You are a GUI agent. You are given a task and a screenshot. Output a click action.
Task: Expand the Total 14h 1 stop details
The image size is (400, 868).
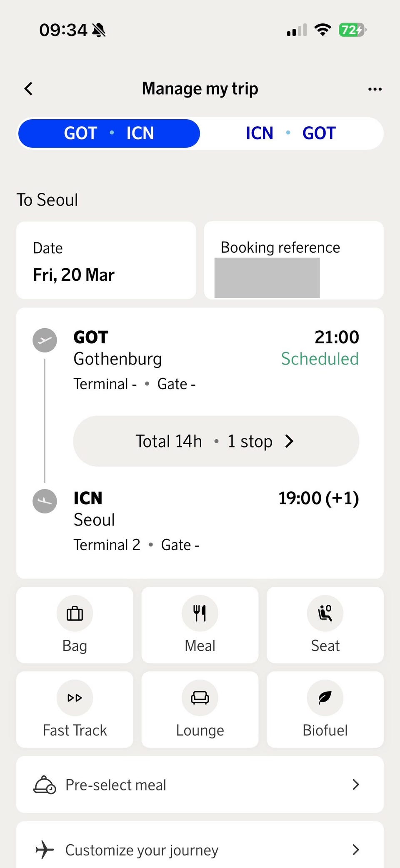coord(216,441)
